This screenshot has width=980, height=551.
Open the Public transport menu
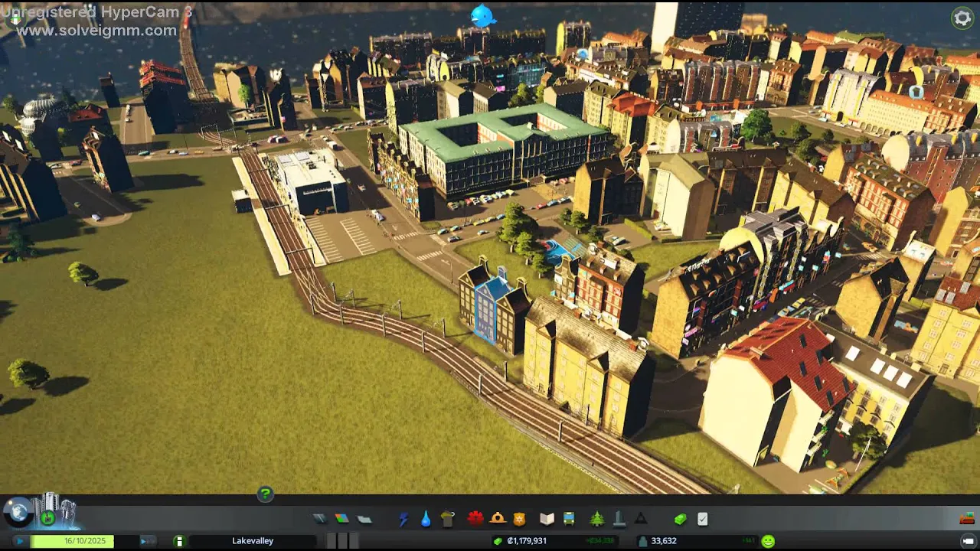pyautogui.click(x=569, y=519)
